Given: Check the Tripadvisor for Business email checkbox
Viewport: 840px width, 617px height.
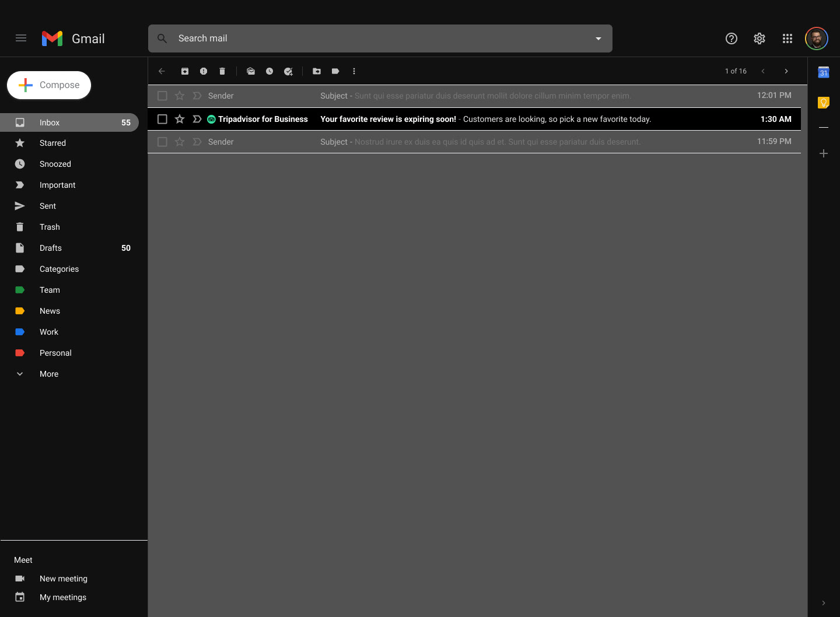Looking at the screenshot, I should pyautogui.click(x=162, y=119).
